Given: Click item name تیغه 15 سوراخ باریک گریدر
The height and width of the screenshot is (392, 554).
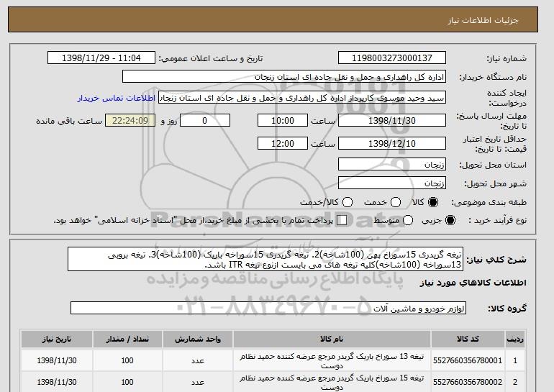Looking at the screenshot, I should [332, 382].
